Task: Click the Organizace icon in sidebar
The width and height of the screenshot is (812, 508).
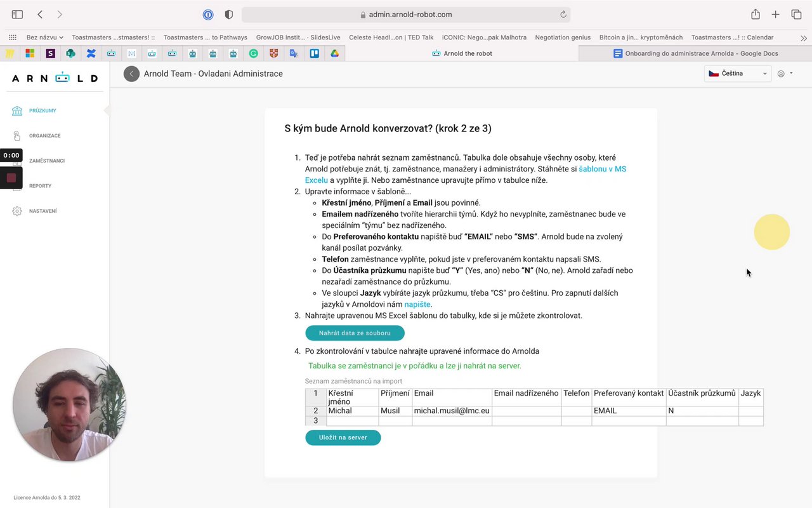Action: tap(17, 135)
